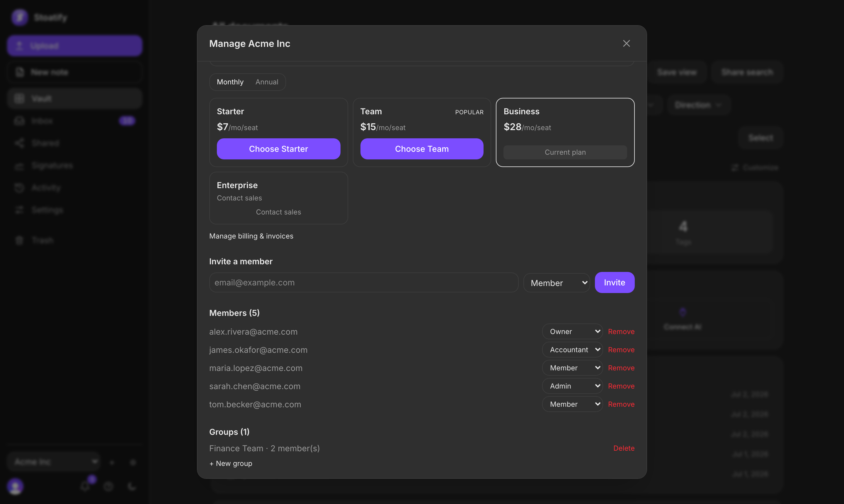Open the invite role Member dropdown

pyautogui.click(x=557, y=282)
